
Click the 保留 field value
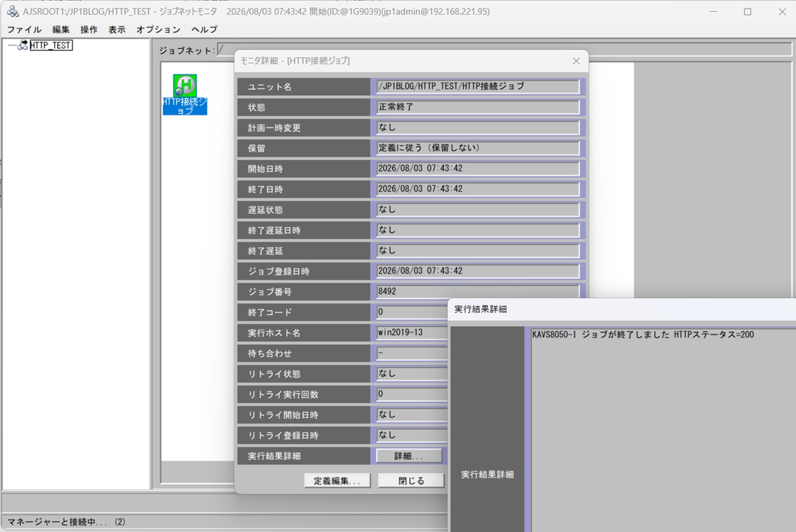[x=477, y=148]
